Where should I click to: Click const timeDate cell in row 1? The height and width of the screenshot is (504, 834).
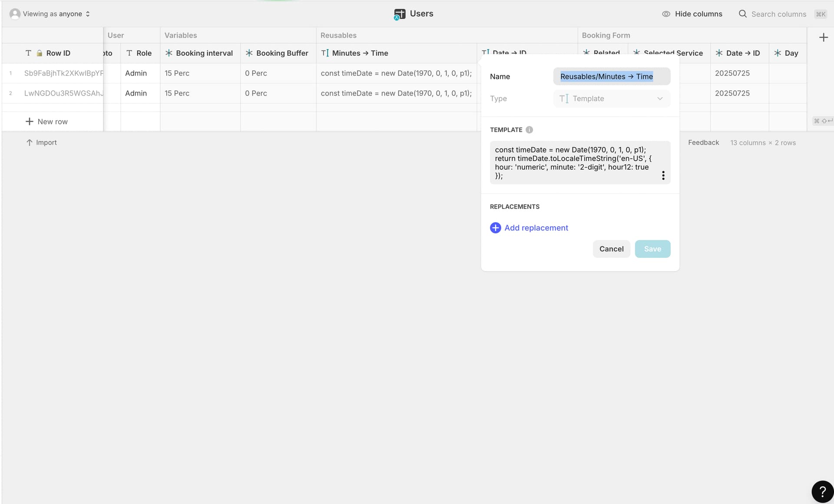[x=397, y=73]
